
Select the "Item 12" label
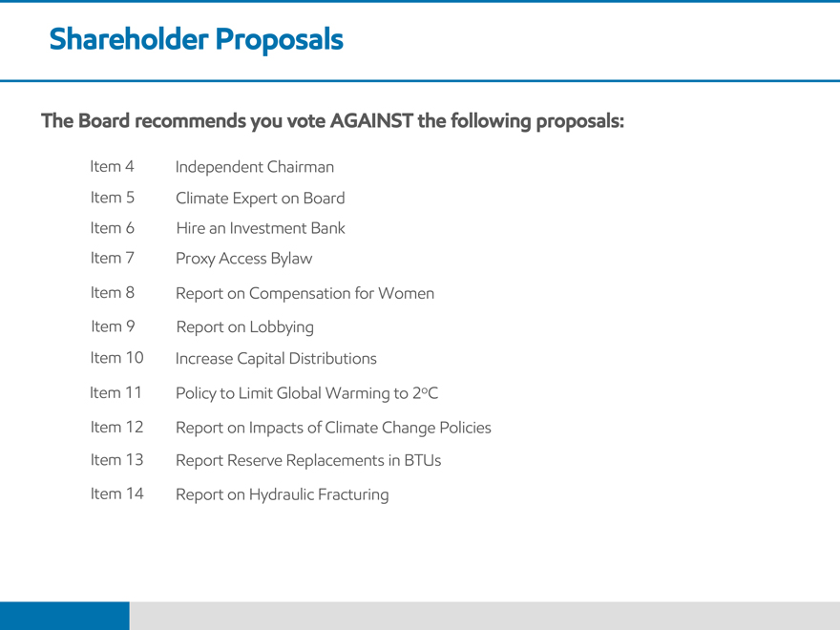[116, 427]
